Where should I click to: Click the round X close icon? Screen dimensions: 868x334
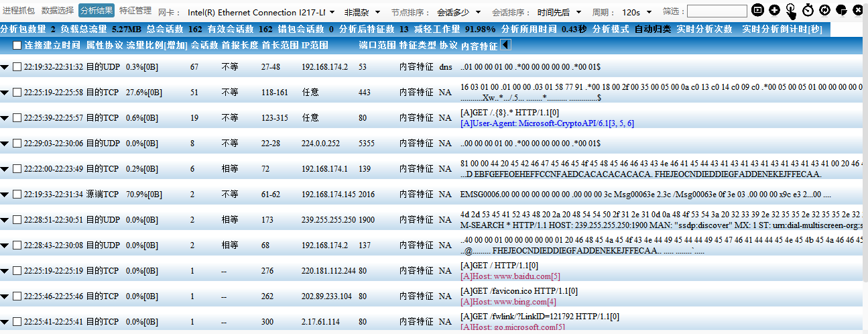(857, 10)
